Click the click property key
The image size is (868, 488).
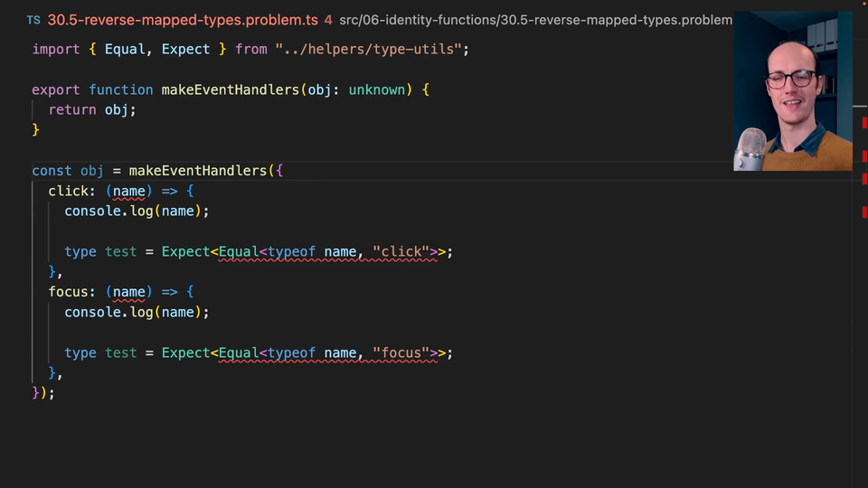coord(71,191)
